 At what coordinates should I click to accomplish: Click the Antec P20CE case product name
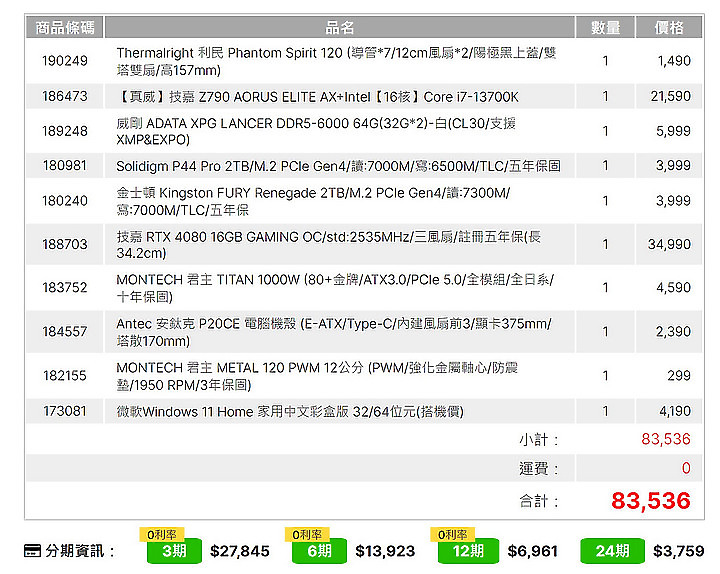click(334, 332)
